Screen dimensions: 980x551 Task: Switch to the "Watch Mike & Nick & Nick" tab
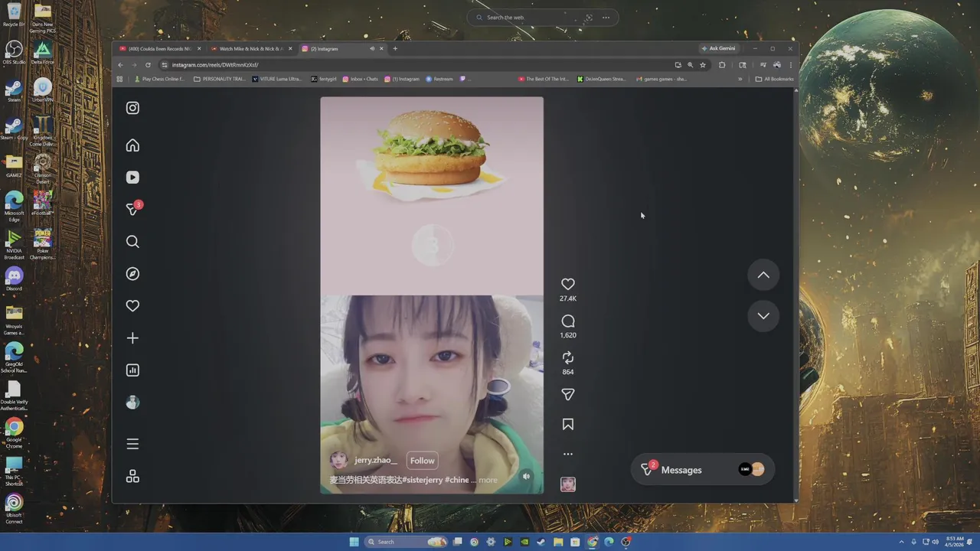pos(251,49)
